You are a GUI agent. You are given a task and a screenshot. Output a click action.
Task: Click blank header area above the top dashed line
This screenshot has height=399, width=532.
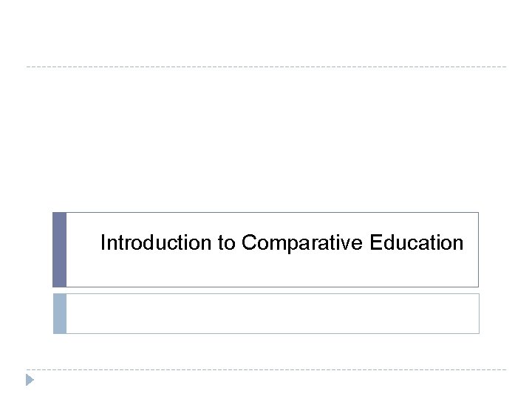coord(266,33)
